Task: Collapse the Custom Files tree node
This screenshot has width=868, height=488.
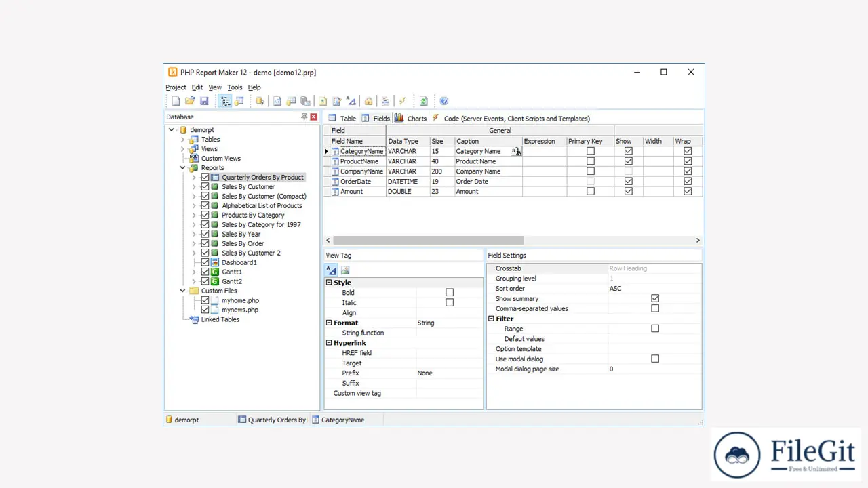Action: coord(182,291)
